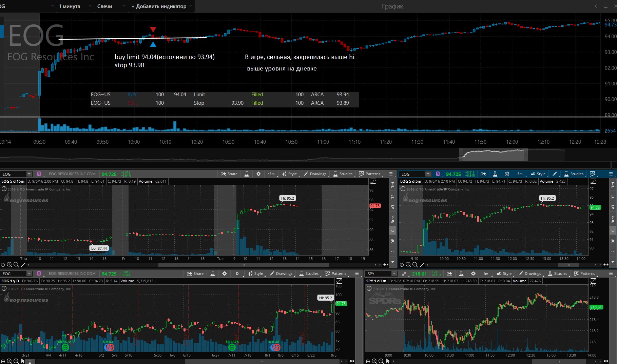Open list menu icon in EOG daily chart

(357, 274)
